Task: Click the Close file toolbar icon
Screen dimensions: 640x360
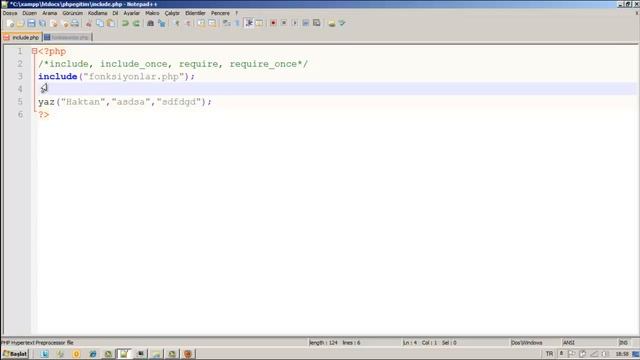Action: pos(53,23)
